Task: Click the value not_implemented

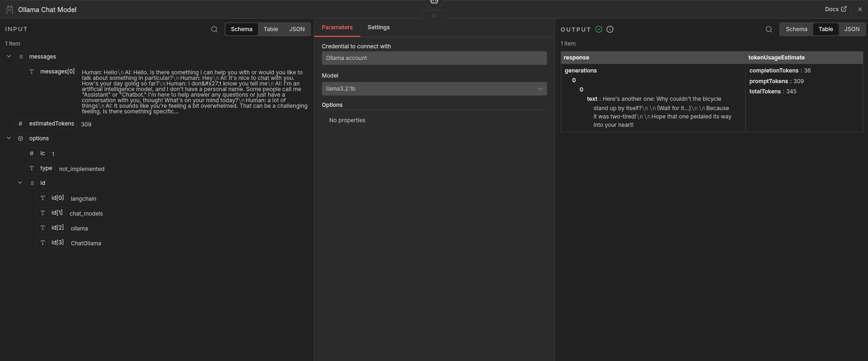Action: pos(82,169)
